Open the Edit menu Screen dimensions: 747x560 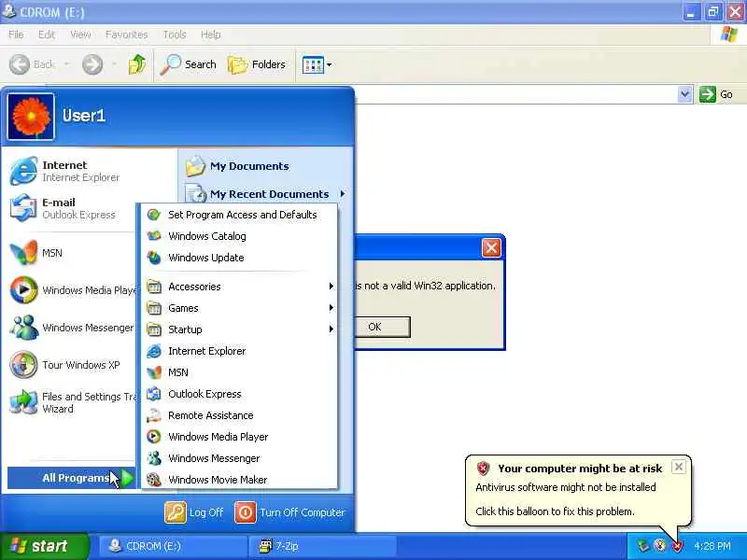coord(46,35)
